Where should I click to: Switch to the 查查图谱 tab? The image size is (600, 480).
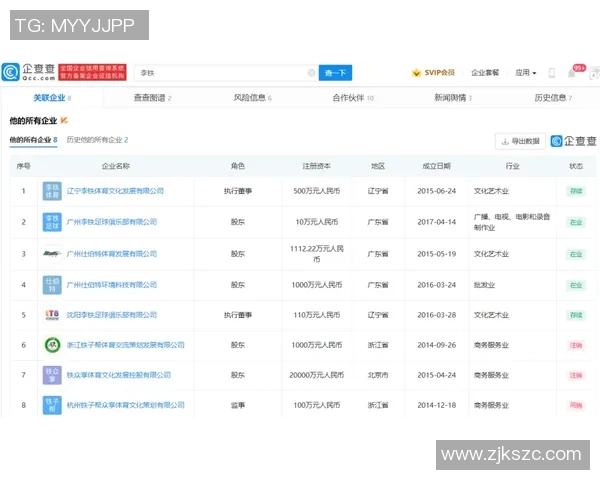(152, 98)
